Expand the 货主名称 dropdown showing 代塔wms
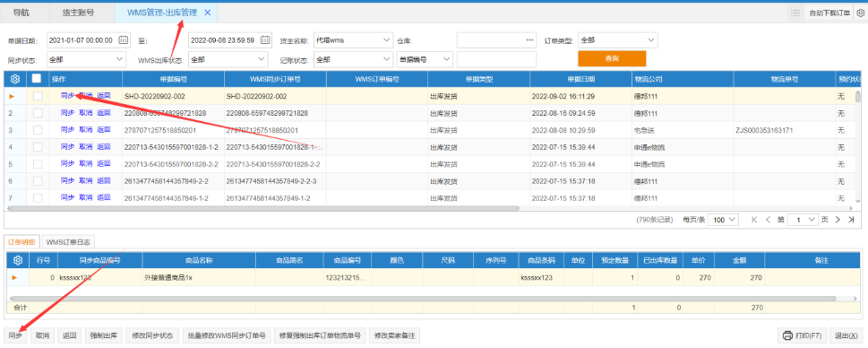868x348 pixels. coord(386,39)
